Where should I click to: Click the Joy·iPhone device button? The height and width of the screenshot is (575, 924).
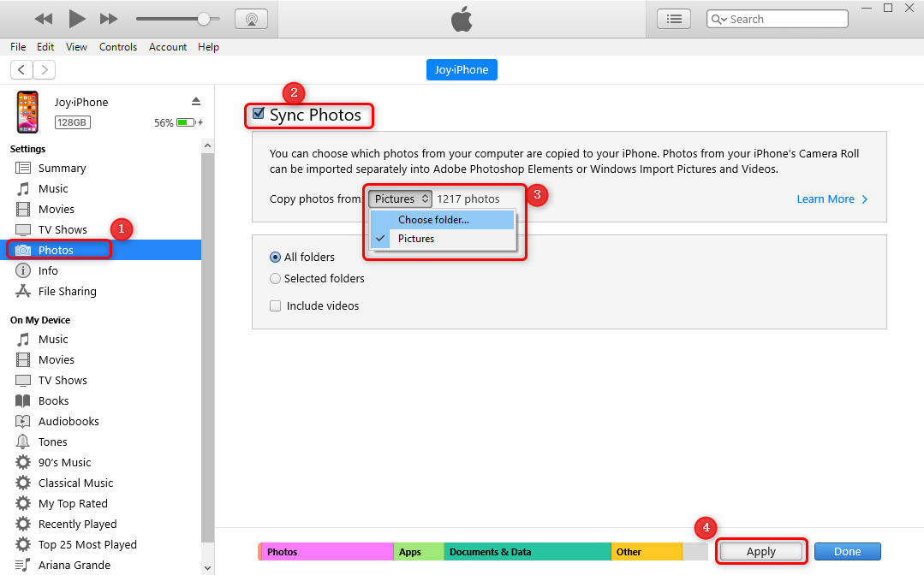tap(462, 69)
